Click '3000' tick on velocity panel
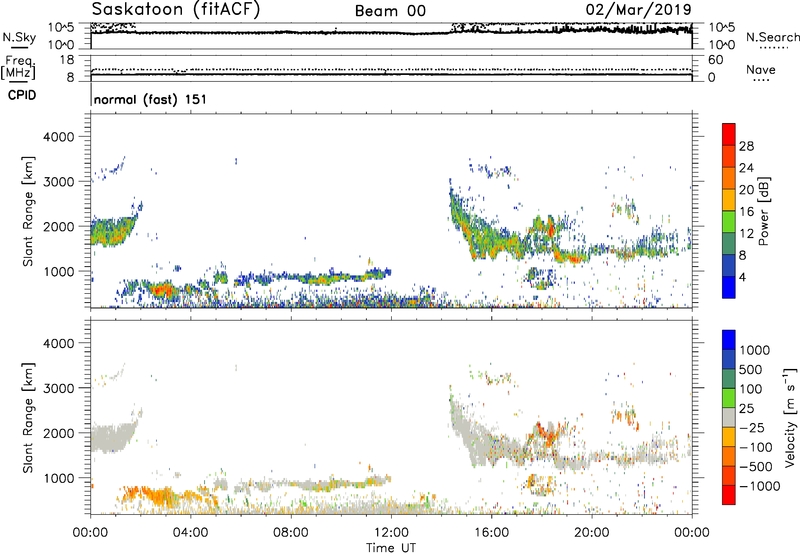 (x=59, y=388)
